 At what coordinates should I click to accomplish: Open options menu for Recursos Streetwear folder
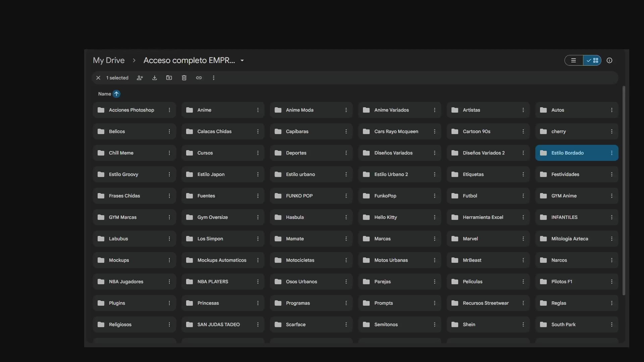pos(523,303)
